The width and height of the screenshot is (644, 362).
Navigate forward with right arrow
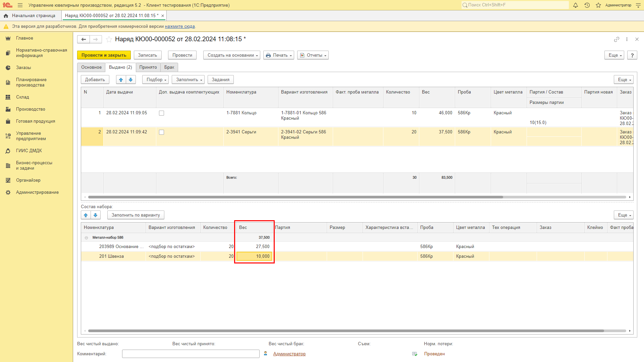(96, 39)
